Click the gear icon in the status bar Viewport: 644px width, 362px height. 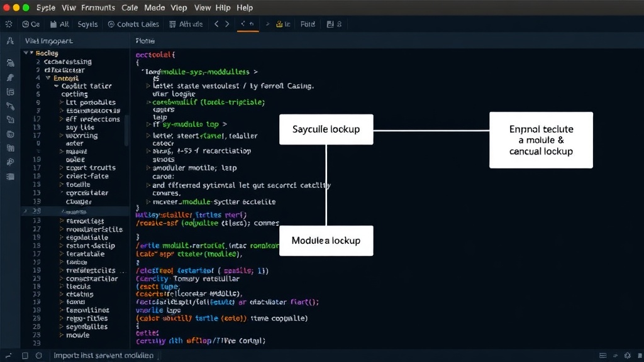(x=627, y=356)
